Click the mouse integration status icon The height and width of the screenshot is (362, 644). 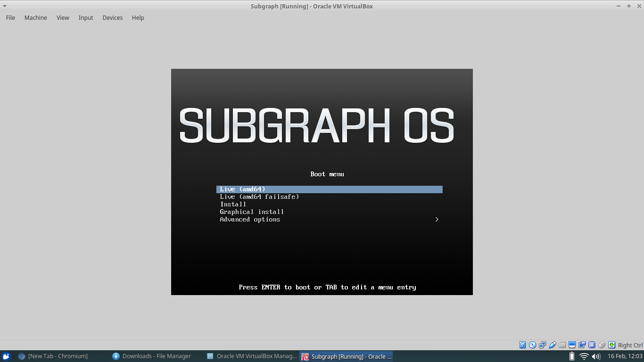coord(602,345)
